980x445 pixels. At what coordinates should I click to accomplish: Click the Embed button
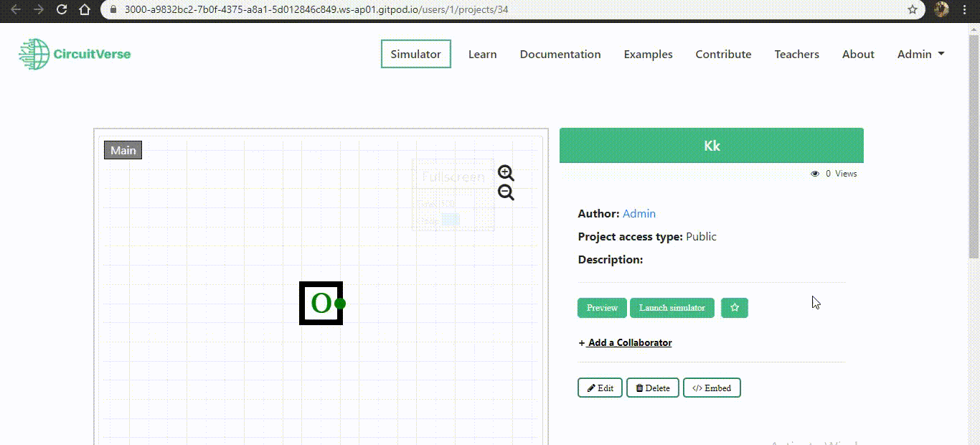[x=712, y=388]
